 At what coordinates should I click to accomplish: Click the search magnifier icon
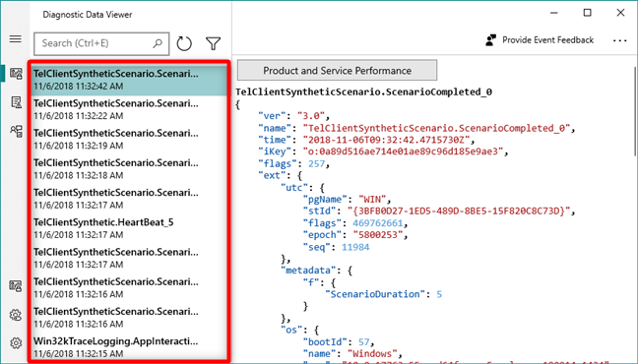click(158, 43)
